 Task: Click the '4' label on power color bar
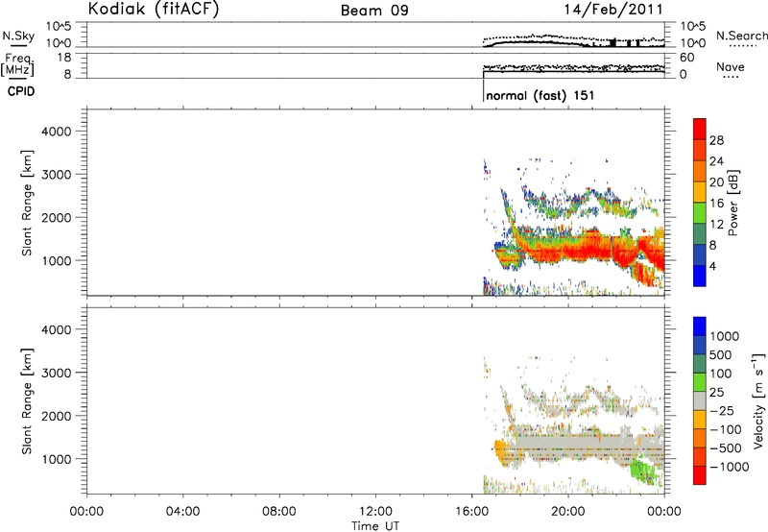[x=712, y=266]
